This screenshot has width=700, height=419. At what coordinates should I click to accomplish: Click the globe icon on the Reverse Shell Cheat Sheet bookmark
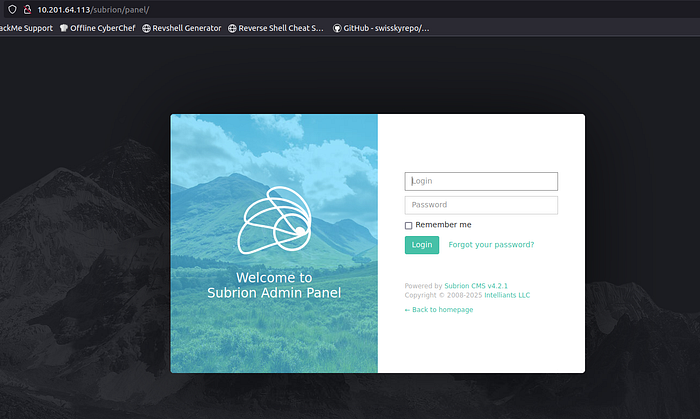(x=232, y=29)
